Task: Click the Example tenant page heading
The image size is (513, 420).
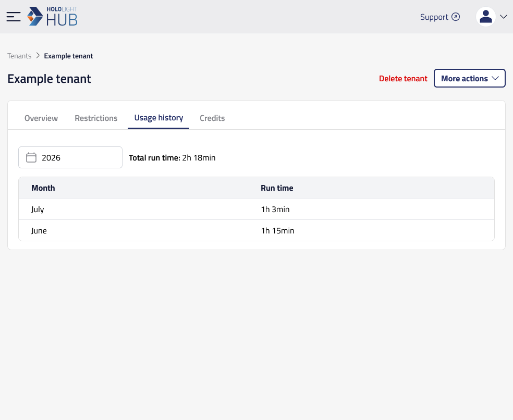Action: (x=50, y=79)
